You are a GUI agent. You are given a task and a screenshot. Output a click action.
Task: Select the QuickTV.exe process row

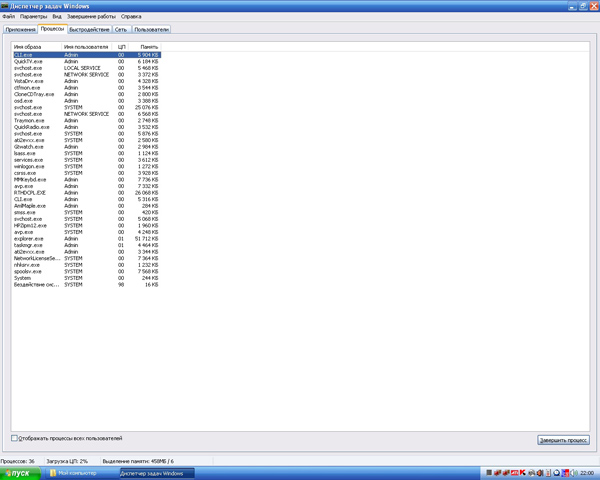(86, 61)
